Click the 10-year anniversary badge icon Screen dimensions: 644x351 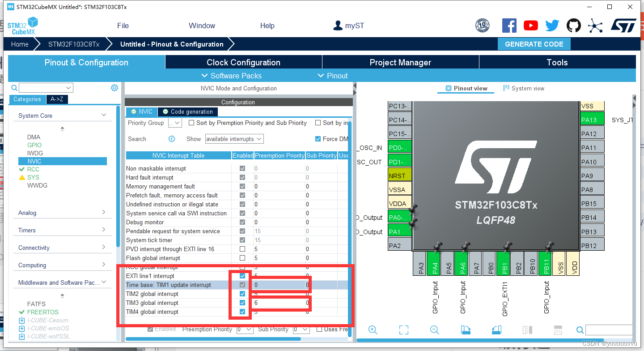pyautogui.click(x=483, y=26)
